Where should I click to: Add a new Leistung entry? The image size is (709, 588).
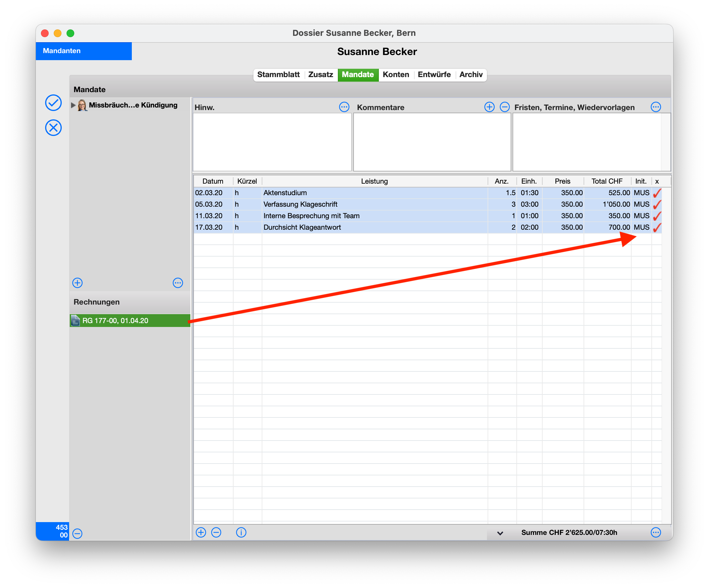tap(201, 532)
